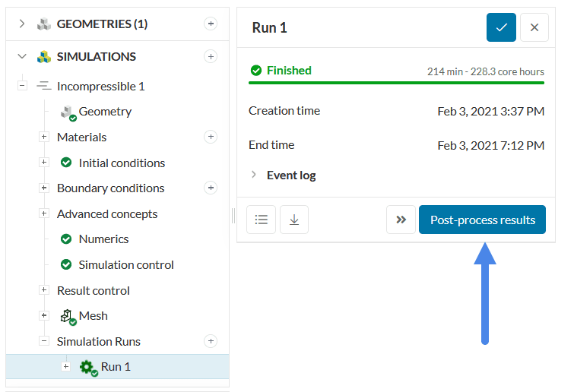
Task: Select Numerics in the simulation tree
Action: (103, 239)
